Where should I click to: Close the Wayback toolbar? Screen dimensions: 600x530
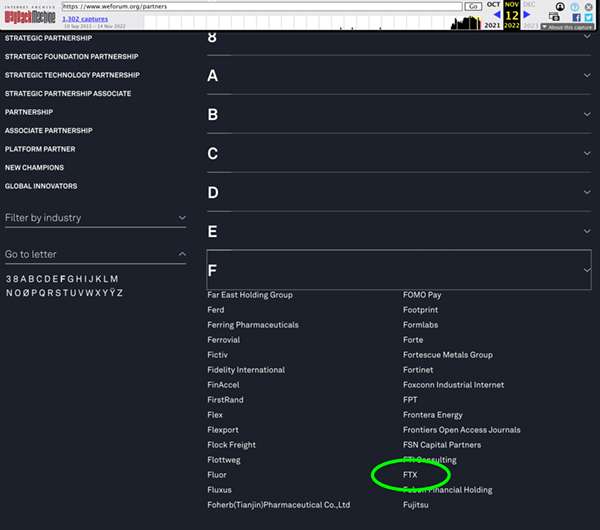click(589, 7)
